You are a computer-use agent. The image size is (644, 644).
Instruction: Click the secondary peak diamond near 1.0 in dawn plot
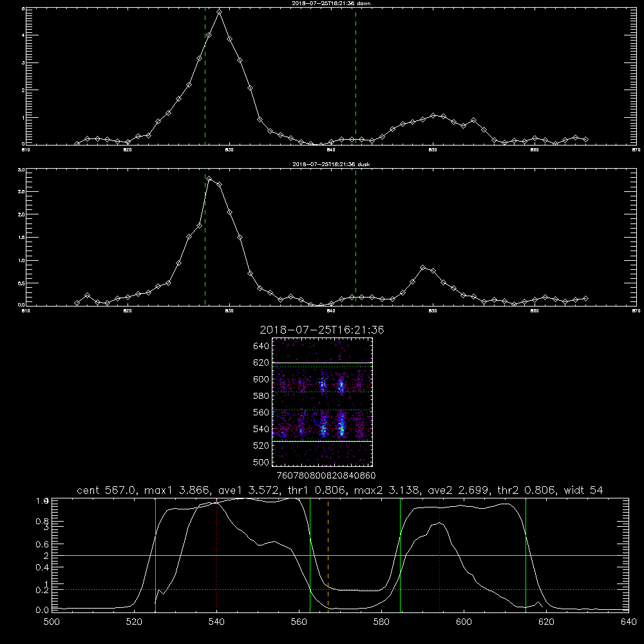click(433, 116)
